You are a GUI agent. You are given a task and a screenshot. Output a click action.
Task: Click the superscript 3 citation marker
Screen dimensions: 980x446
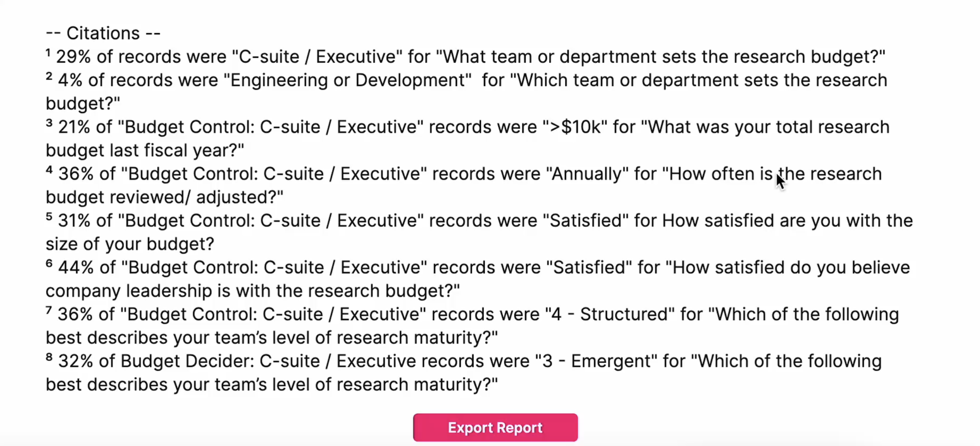point(49,123)
